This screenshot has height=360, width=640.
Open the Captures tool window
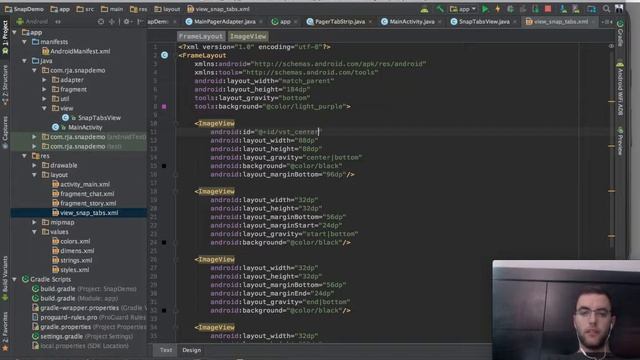click(5, 132)
